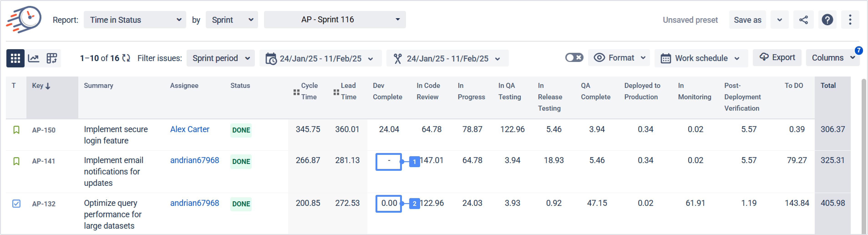This screenshot has height=235, width=868.
Task: Open the three-dot more options menu
Action: pyautogui.click(x=850, y=20)
